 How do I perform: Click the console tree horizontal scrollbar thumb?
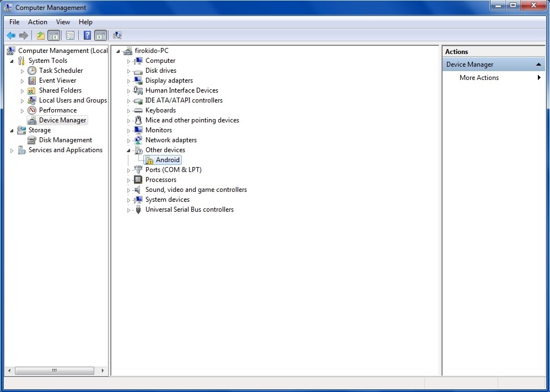click(55, 370)
